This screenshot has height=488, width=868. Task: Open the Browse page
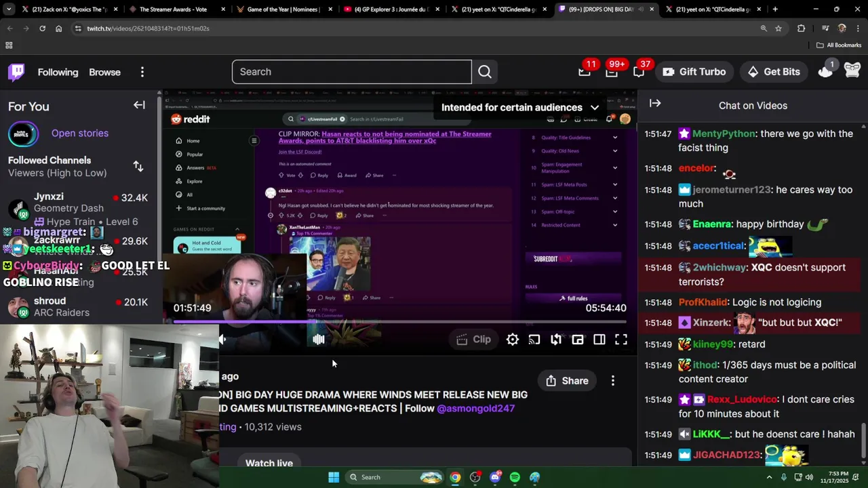pyautogui.click(x=104, y=72)
